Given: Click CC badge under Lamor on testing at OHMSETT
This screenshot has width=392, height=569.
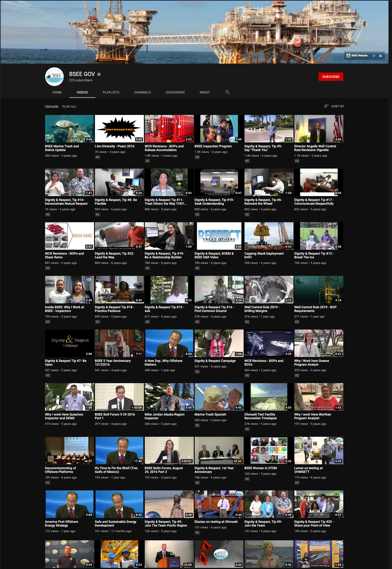Looking at the screenshot, I should pyautogui.click(x=297, y=483).
